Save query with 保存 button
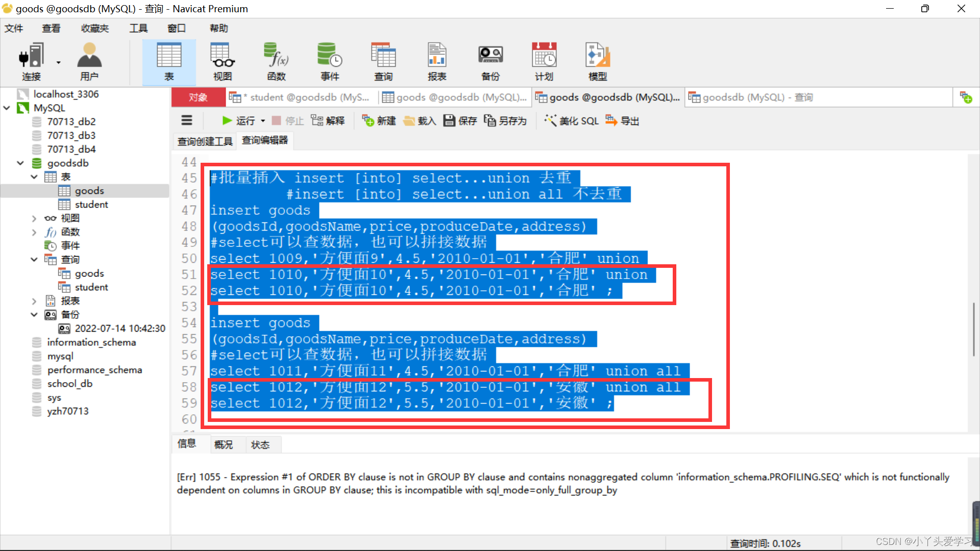The image size is (980, 551). coord(460,120)
